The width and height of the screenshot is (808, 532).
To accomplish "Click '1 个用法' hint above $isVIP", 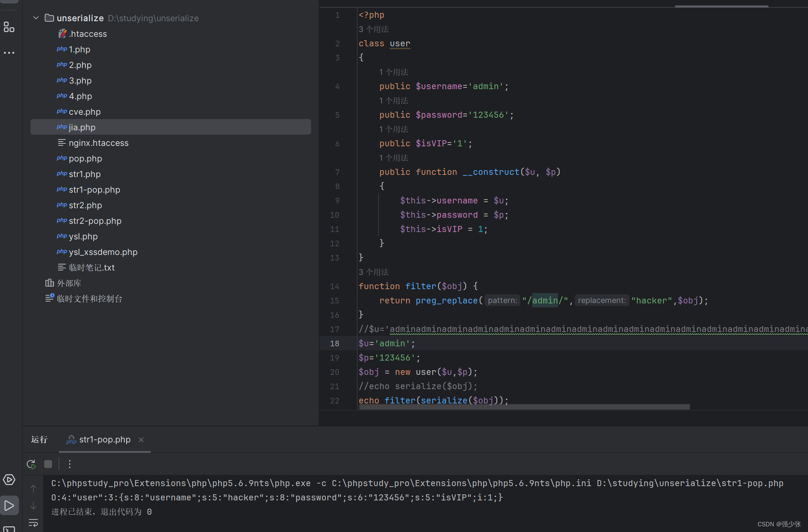I will click(x=394, y=129).
